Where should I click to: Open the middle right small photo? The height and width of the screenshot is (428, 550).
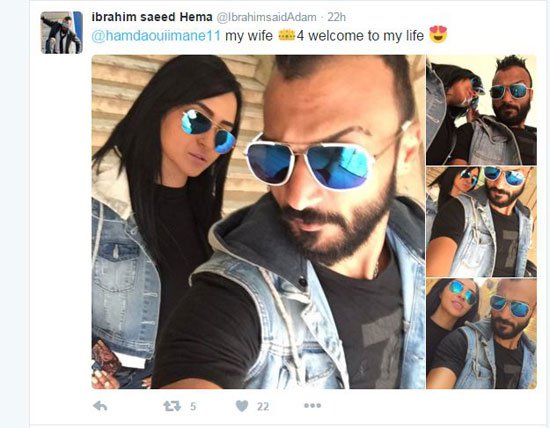point(482,222)
